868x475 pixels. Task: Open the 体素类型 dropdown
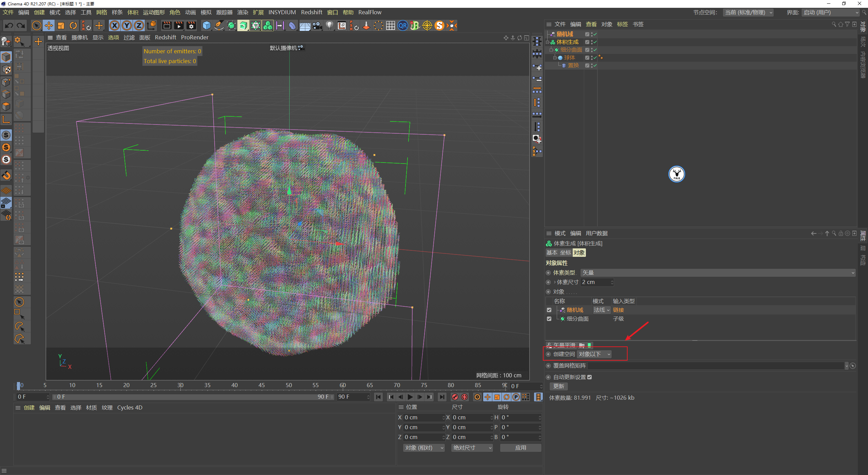[717, 272]
